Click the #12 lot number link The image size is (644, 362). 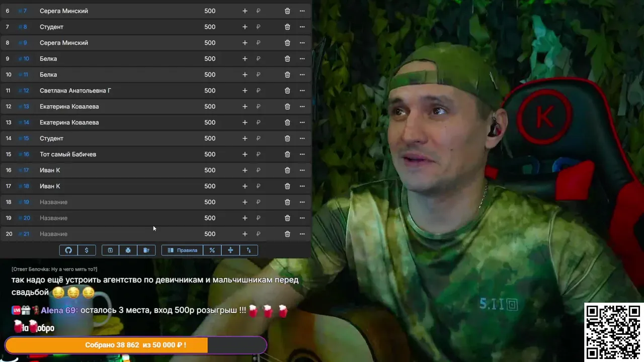tap(24, 90)
